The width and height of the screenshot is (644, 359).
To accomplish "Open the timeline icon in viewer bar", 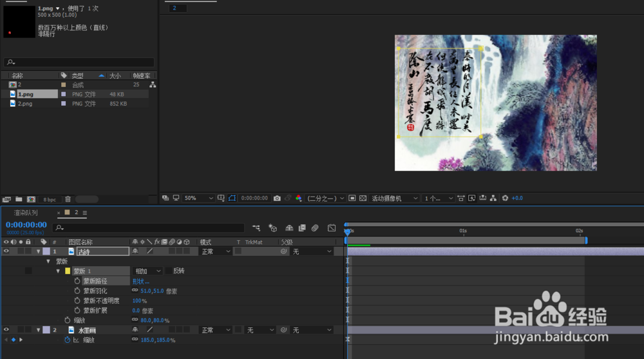I will click(x=482, y=199).
